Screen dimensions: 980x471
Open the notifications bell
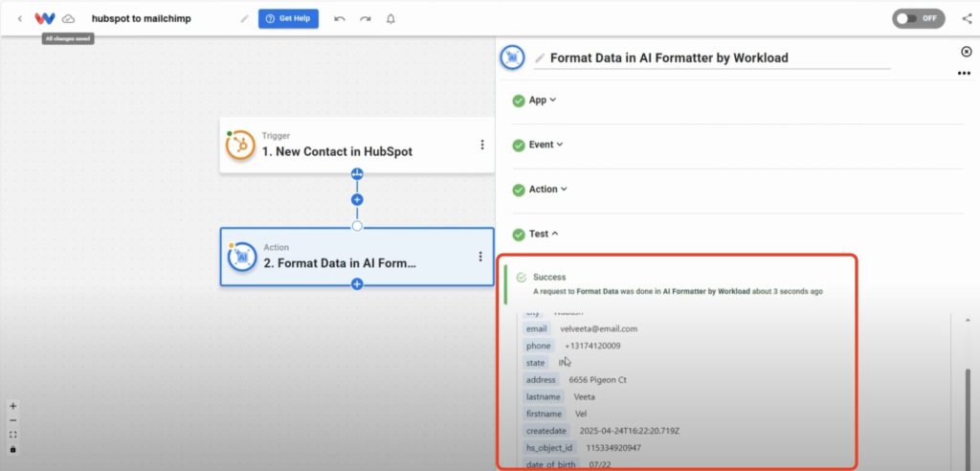(x=390, y=19)
